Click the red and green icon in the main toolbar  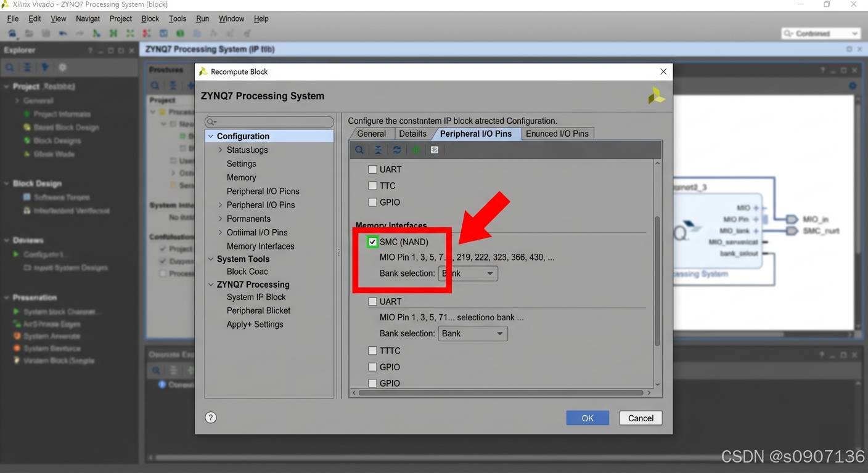coord(147,33)
